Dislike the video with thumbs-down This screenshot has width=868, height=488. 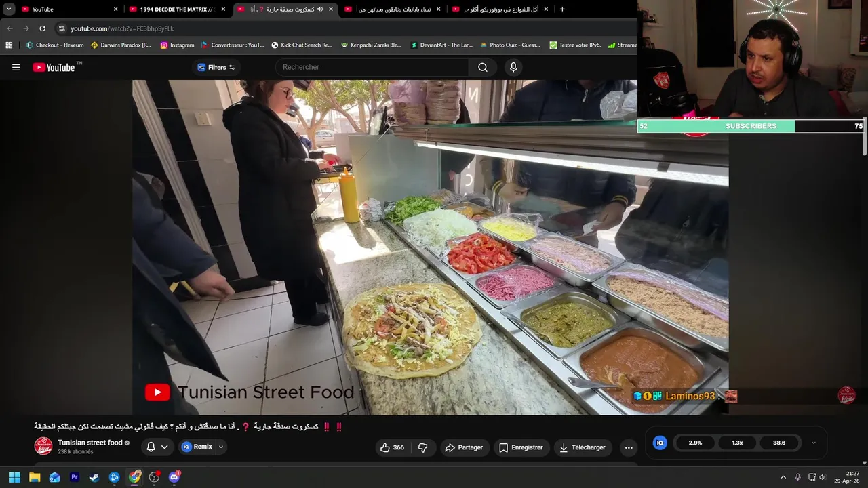click(422, 447)
